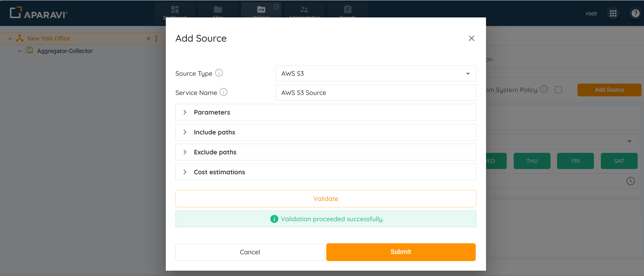The height and width of the screenshot is (276, 644).
Task: Click the Service Name info icon
Action: click(x=223, y=92)
